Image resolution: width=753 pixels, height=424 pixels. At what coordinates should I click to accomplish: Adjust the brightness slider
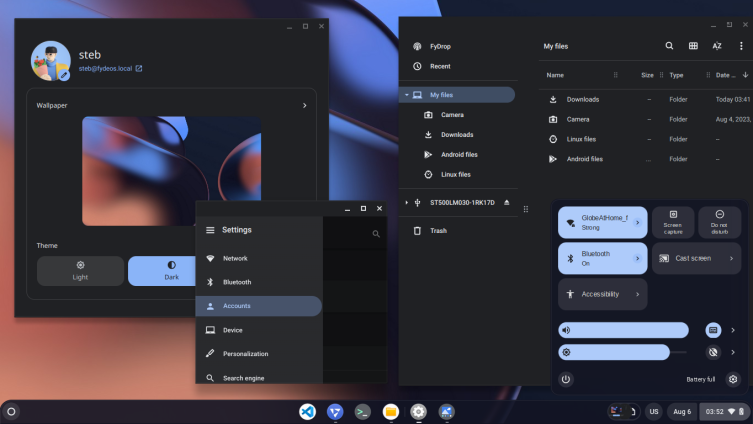click(x=623, y=352)
